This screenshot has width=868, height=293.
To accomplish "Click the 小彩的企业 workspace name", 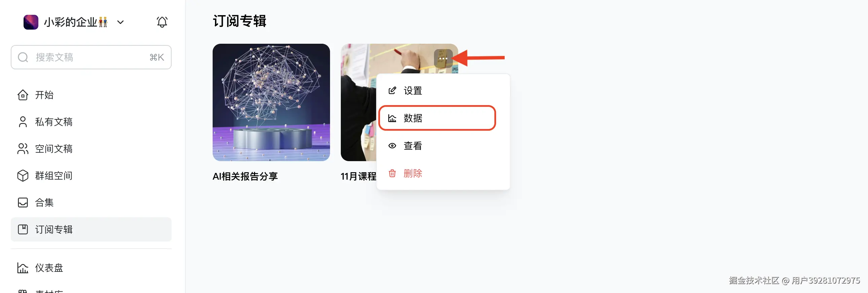I will [76, 22].
